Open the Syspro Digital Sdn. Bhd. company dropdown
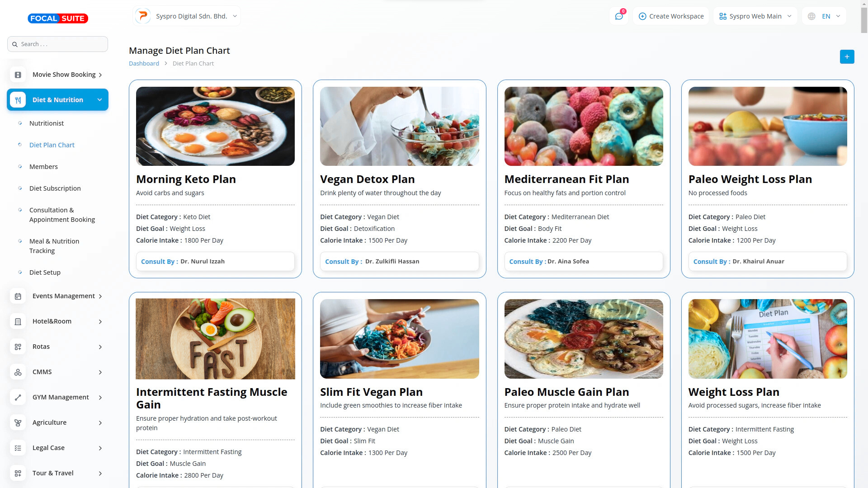The width and height of the screenshot is (868, 488). point(187,16)
